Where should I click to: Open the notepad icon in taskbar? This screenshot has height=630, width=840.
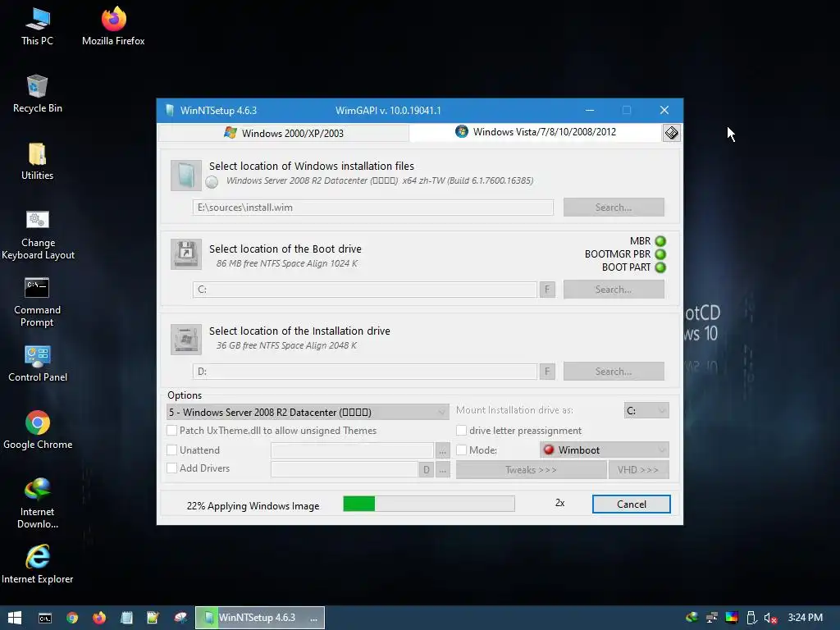pyautogui.click(x=126, y=618)
